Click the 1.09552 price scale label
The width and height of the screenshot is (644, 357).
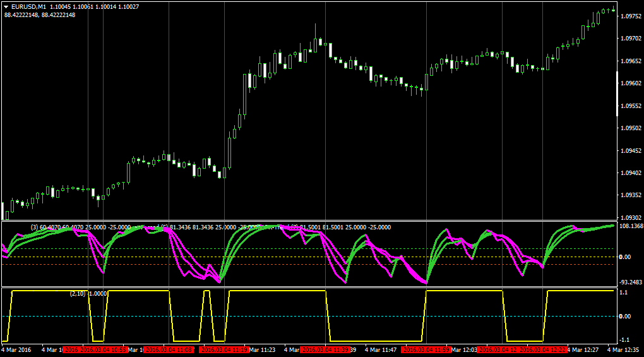[x=631, y=106]
